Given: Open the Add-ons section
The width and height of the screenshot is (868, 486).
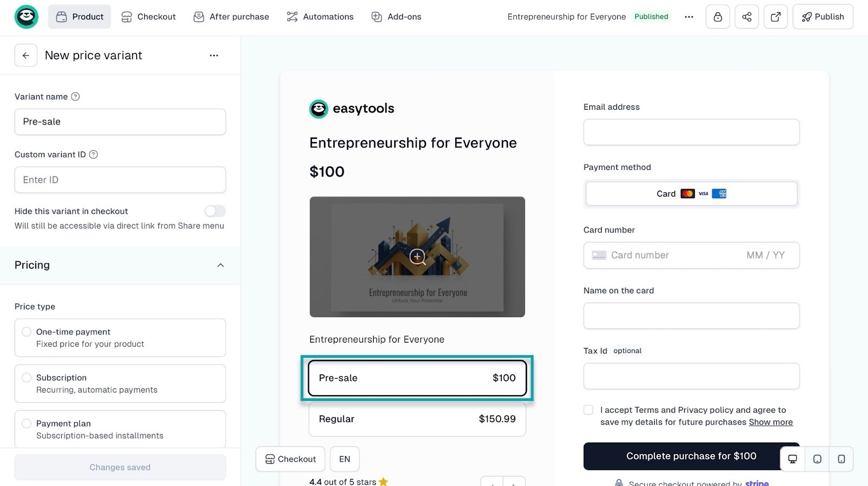Looking at the screenshot, I should tap(395, 17).
